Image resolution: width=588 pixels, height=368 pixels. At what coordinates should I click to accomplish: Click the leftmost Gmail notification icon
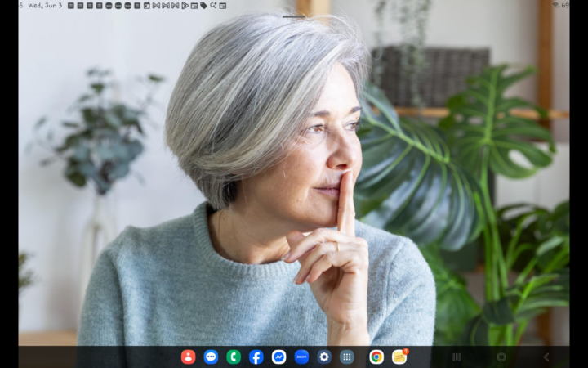(x=156, y=6)
